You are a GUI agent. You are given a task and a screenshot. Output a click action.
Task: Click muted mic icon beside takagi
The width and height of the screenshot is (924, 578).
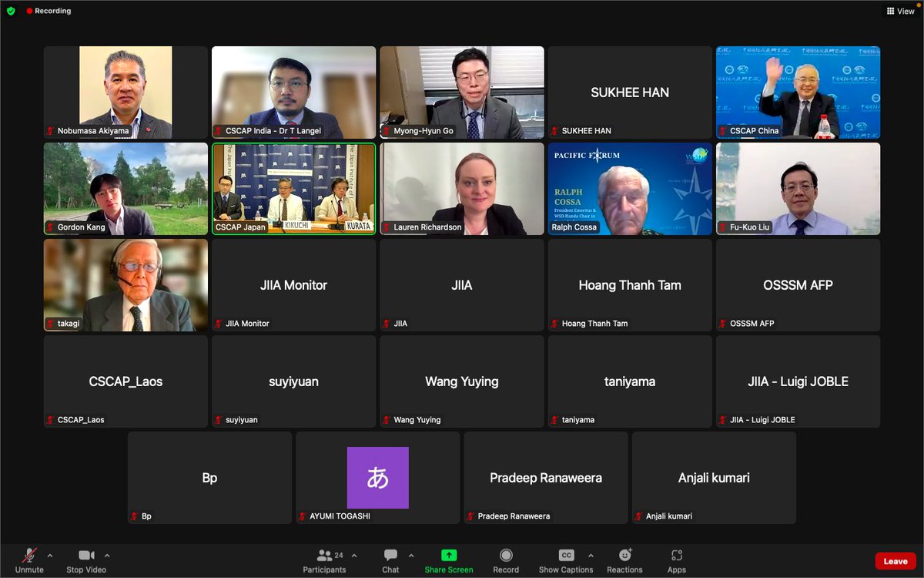pos(51,324)
